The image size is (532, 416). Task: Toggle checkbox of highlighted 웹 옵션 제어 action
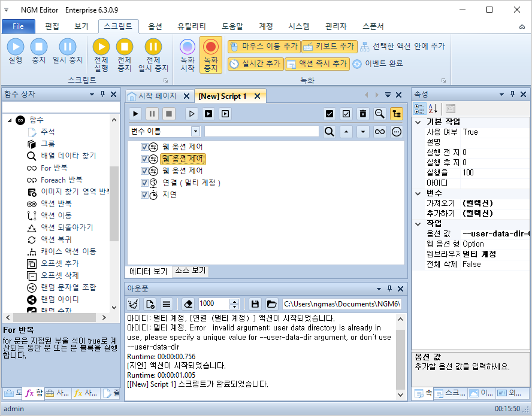(144, 159)
